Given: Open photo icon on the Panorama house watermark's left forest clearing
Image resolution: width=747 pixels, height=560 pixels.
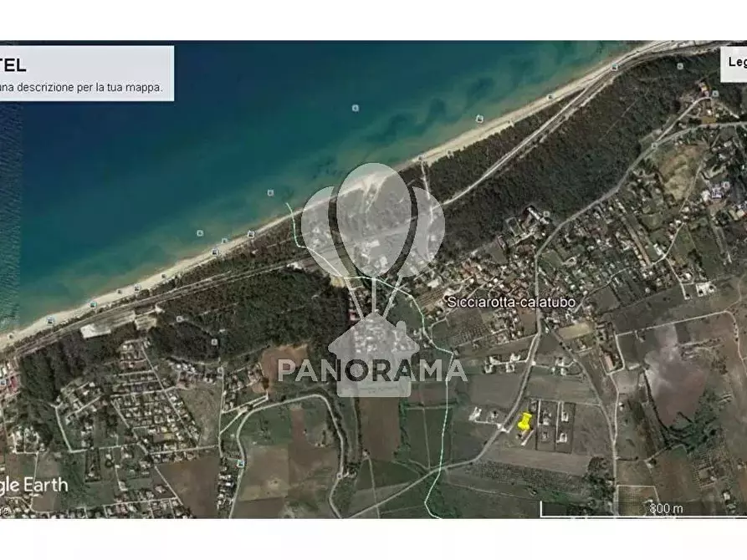Looking at the screenshot, I should [x=214, y=341].
